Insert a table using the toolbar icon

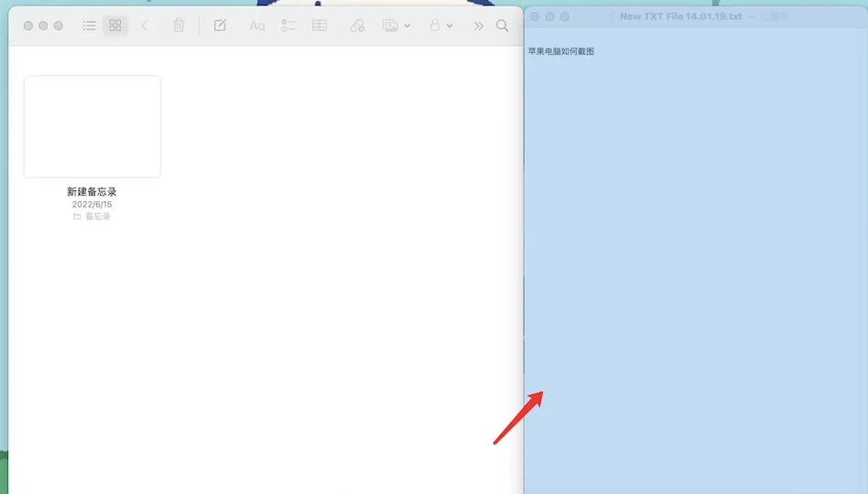coord(320,26)
